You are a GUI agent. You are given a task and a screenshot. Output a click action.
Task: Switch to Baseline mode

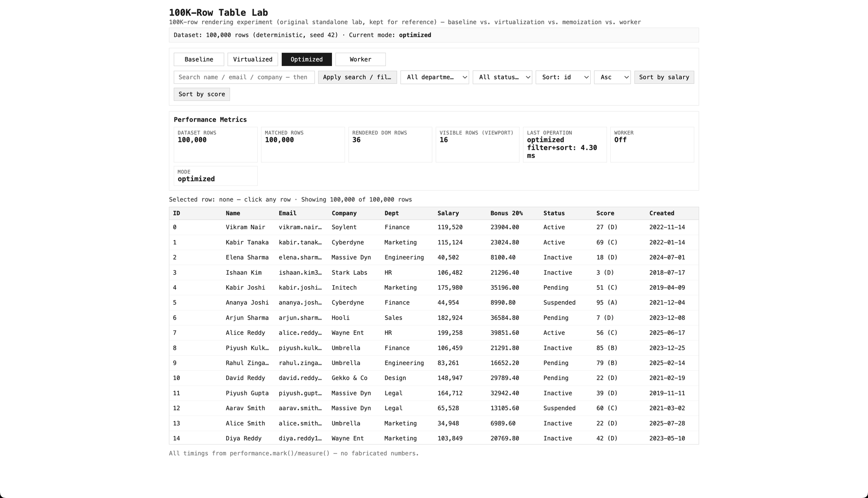click(x=199, y=59)
